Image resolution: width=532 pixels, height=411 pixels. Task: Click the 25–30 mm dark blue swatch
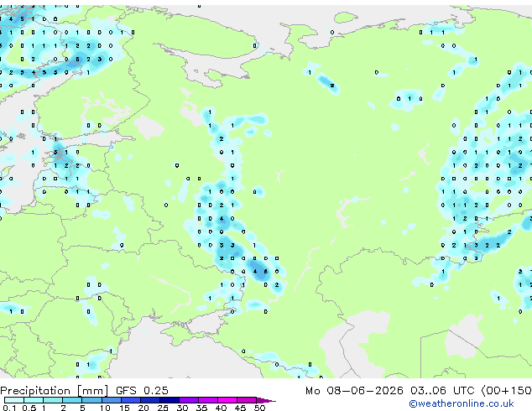169,400
